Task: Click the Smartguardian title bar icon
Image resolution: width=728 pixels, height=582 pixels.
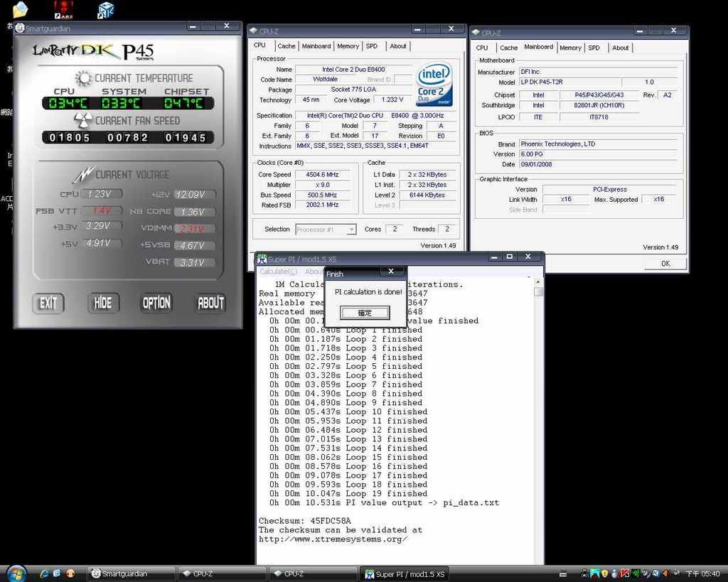Action: [19, 28]
